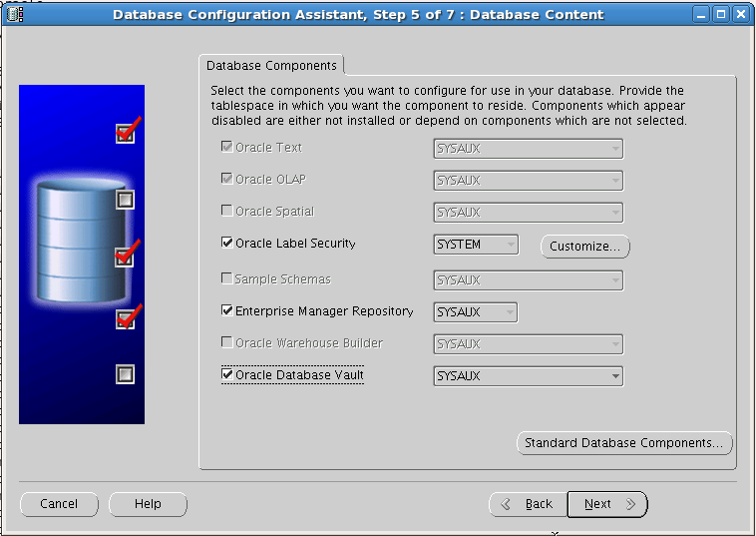The image size is (756, 536).
Task: Proceed with the Next button
Action: [607, 504]
